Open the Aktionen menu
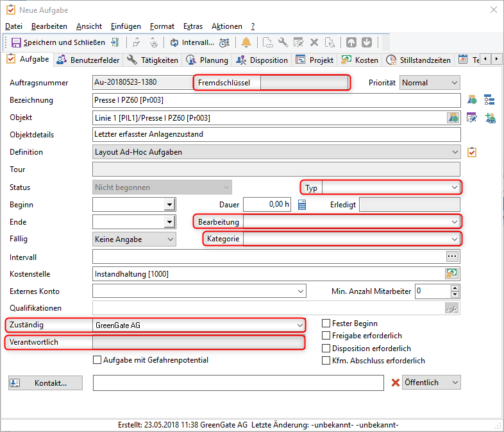 click(x=227, y=26)
